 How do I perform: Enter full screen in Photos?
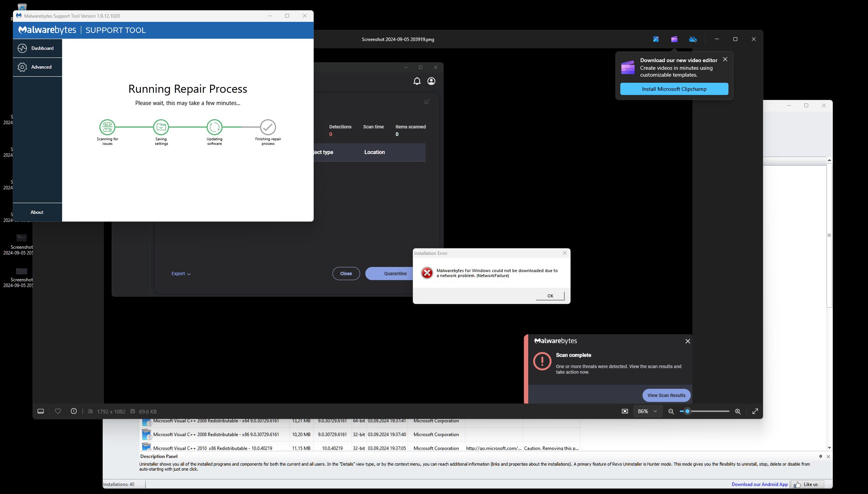755,411
